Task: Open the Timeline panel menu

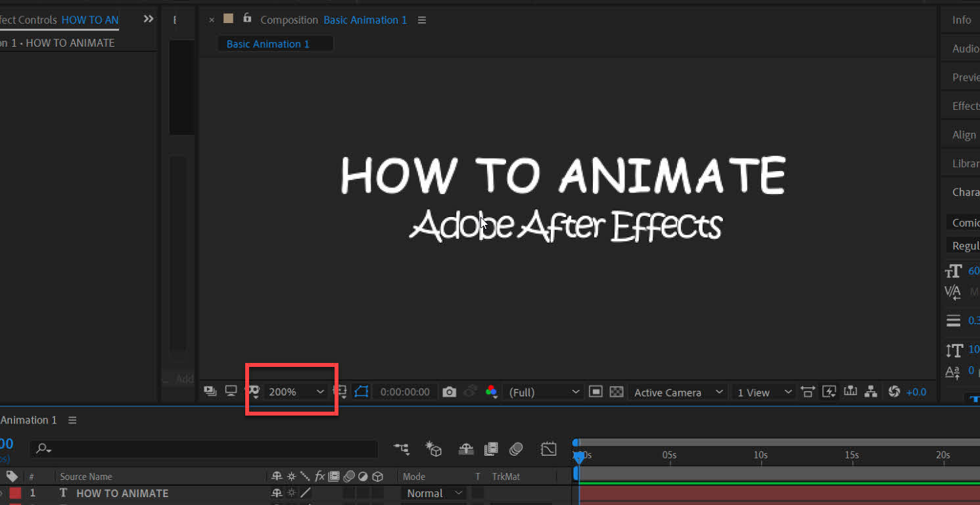Action: pos(73,420)
